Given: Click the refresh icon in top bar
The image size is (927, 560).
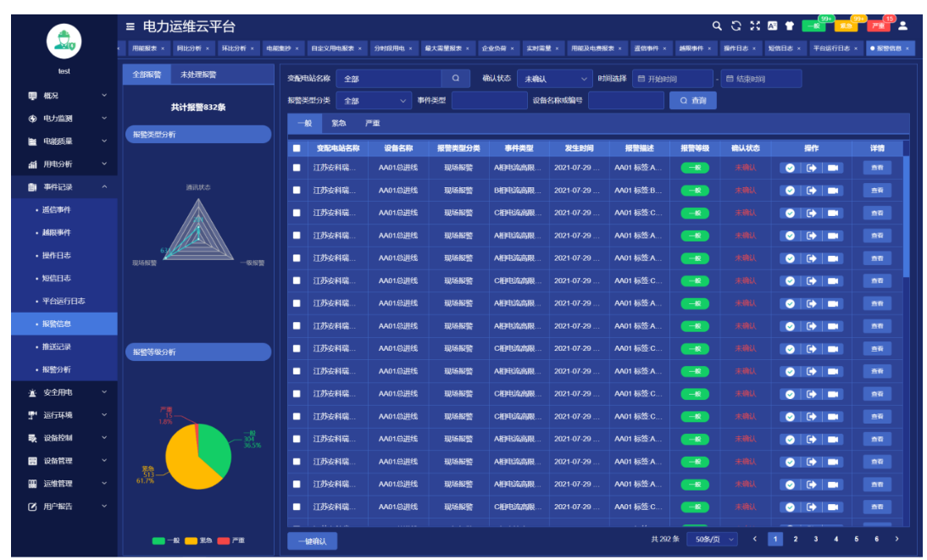Looking at the screenshot, I should 736,26.
